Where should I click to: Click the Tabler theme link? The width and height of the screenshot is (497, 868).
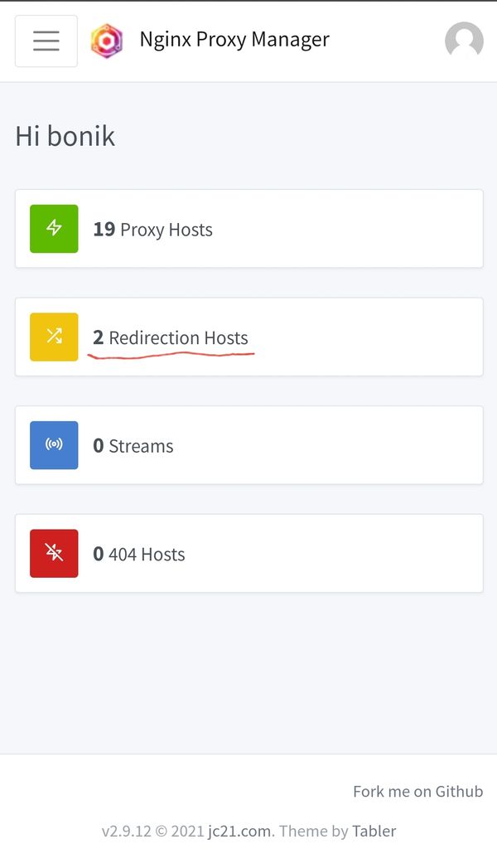374,831
